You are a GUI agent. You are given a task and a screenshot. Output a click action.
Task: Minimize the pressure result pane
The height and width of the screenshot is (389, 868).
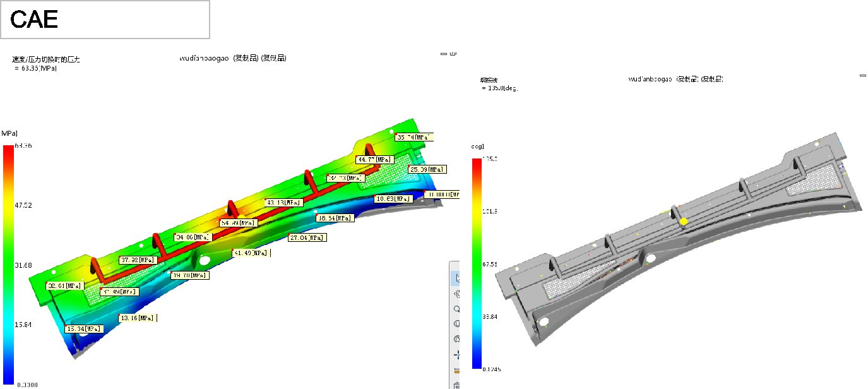point(444,55)
